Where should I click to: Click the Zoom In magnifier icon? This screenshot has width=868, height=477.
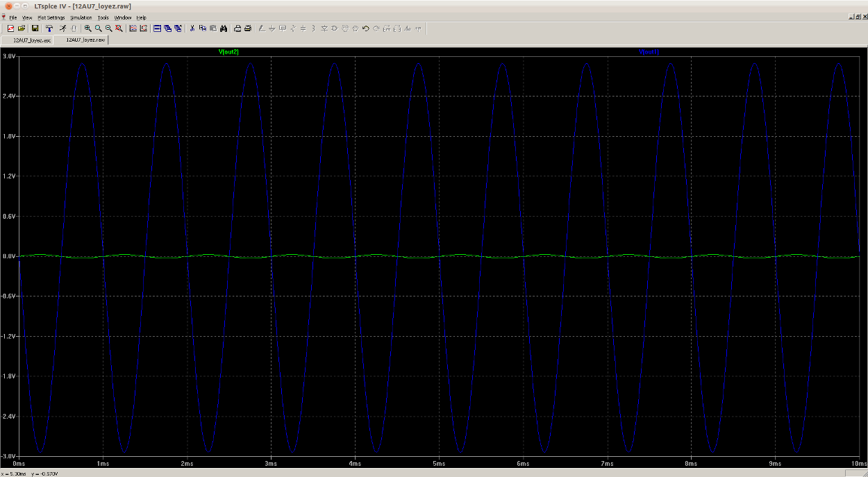click(87, 28)
